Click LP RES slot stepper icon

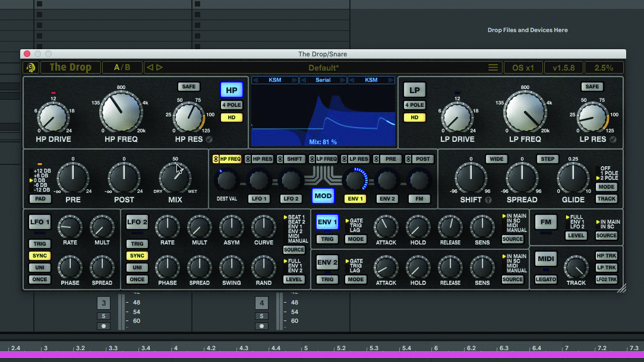click(344, 159)
